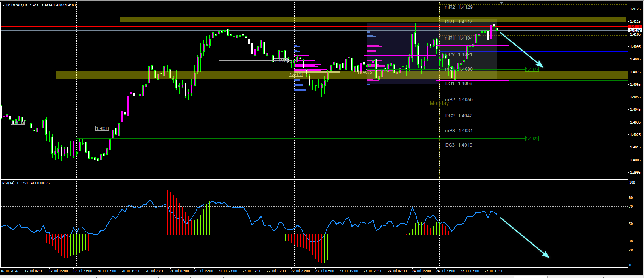
Task: Click 1.4085 on the price scale
Action: [x=635, y=59]
